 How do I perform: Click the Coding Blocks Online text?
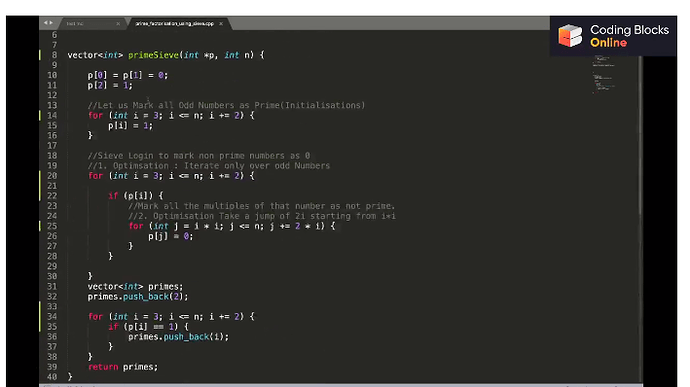[x=629, y=36]
